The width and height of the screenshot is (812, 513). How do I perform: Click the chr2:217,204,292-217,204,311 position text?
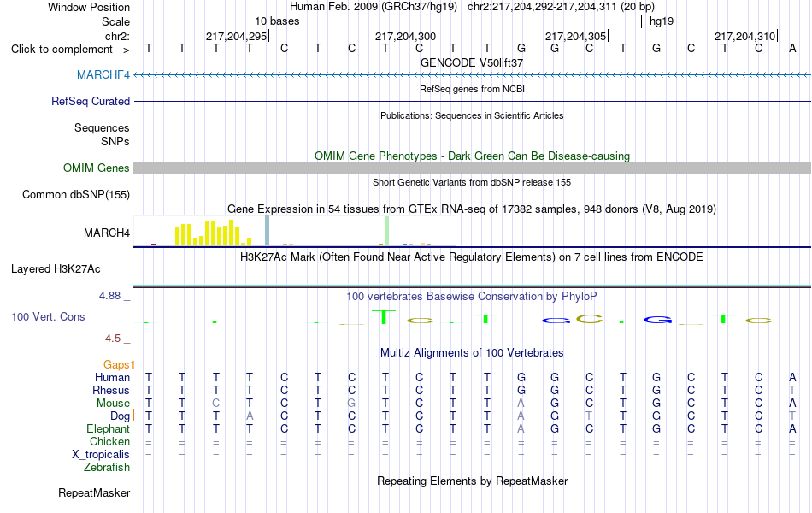(x=561, y=7)
